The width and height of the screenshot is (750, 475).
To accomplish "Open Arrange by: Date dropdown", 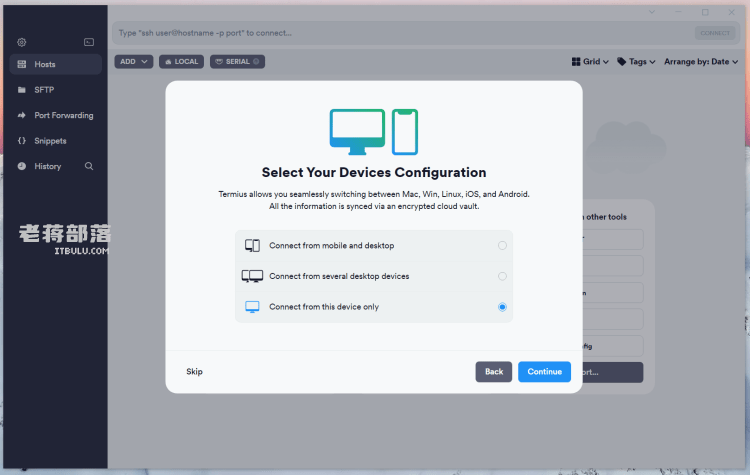I will pos(701,62).
